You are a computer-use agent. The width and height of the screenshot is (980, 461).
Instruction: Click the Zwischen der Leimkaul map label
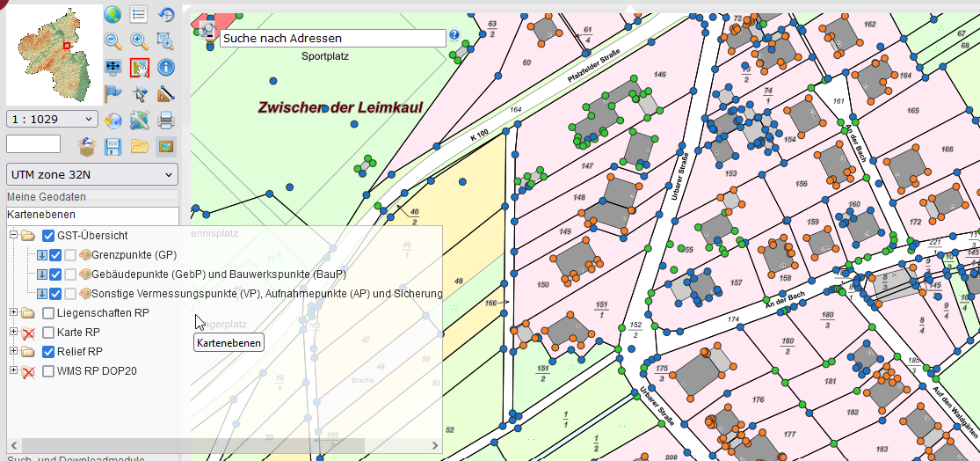pyautogui.click(x=340, y=107)
